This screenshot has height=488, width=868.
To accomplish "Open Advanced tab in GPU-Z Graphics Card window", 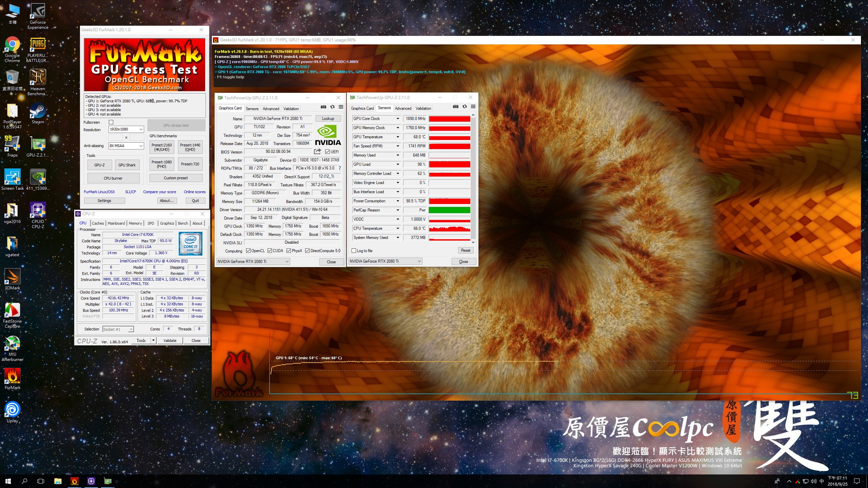I will point(271,109).
